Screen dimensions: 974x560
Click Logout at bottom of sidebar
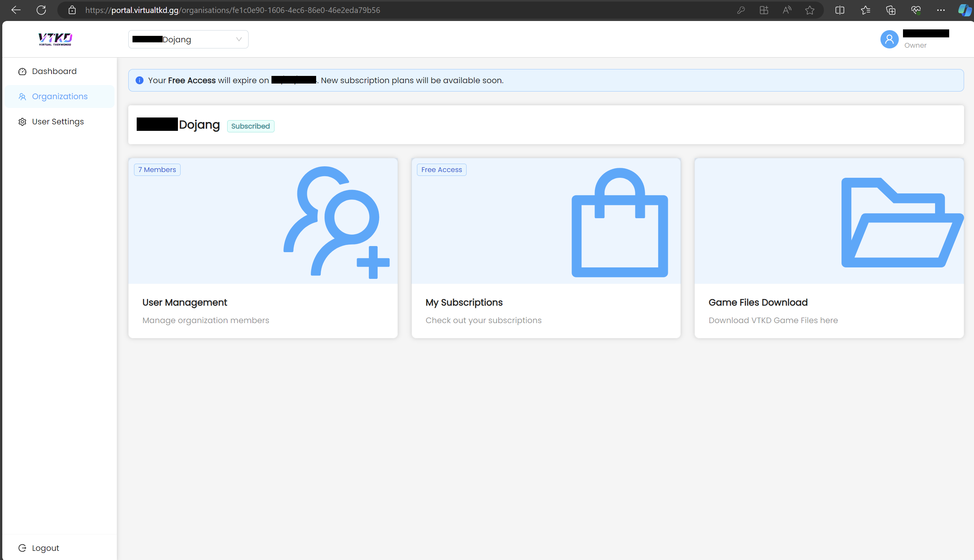(x=45, y=548)
